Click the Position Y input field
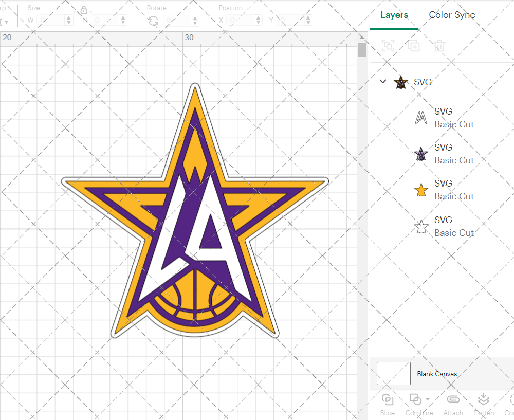This screenshot has height=420, width=514. pyautogui.click(x=291, y=21)
